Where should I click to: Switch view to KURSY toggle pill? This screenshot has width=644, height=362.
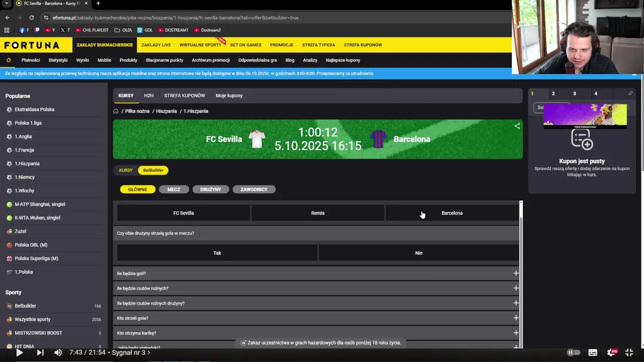point(126,170)
